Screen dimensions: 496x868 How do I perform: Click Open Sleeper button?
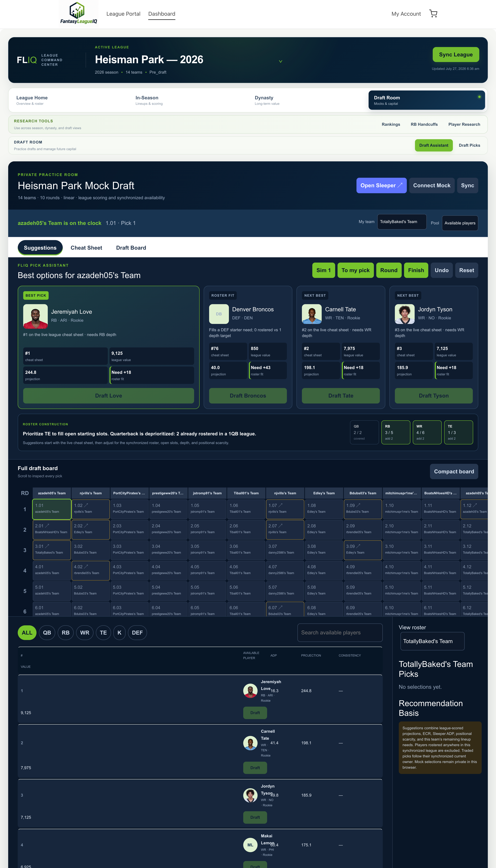pos(382,185)
